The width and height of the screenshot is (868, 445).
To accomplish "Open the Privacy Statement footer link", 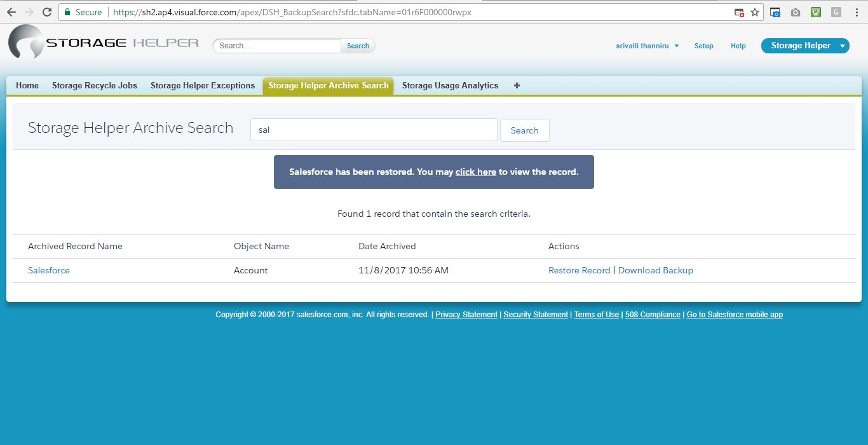I will [466, 315].
